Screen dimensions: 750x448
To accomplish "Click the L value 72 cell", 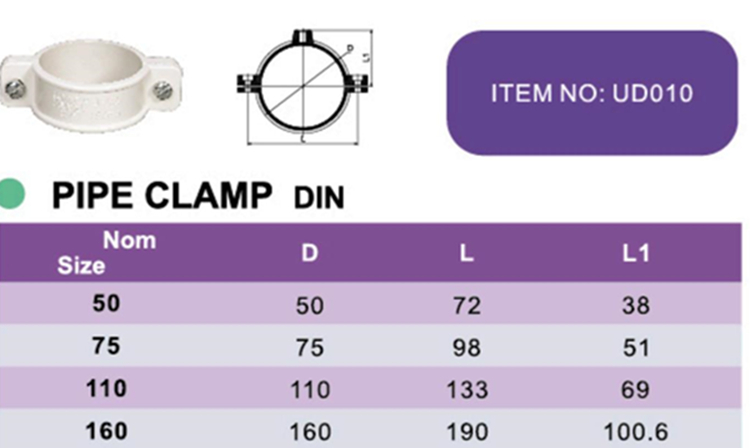I will pos(466,306).
